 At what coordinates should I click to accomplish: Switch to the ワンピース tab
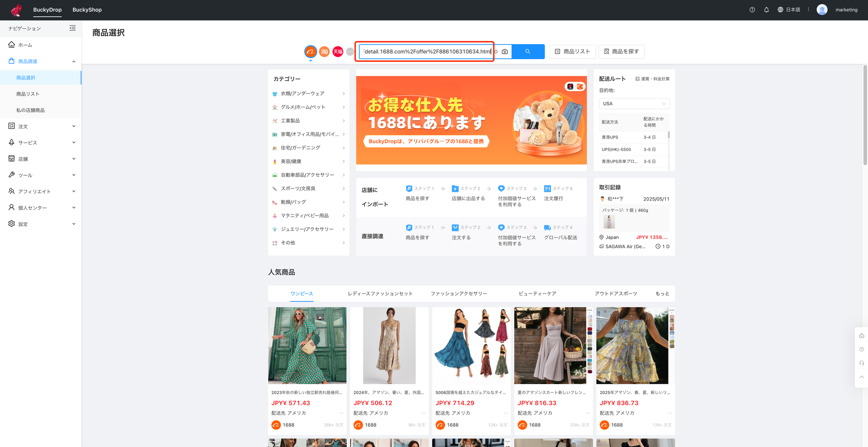coord(302,294)
